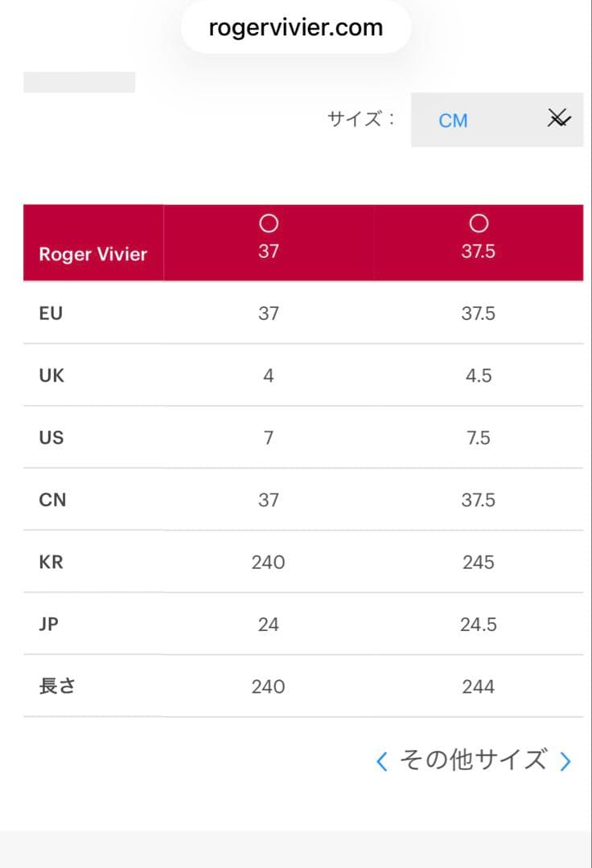Click the 長さ row label
Image resolution: width=592 pixels, height=868 pixels.
[57, 686]
